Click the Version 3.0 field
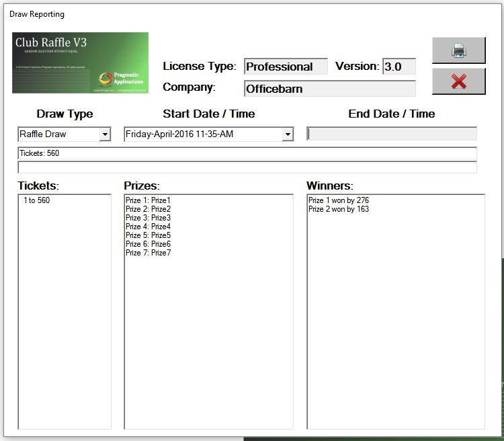The height and width of the screenshot is (441, 504). [x=398, y=67]
